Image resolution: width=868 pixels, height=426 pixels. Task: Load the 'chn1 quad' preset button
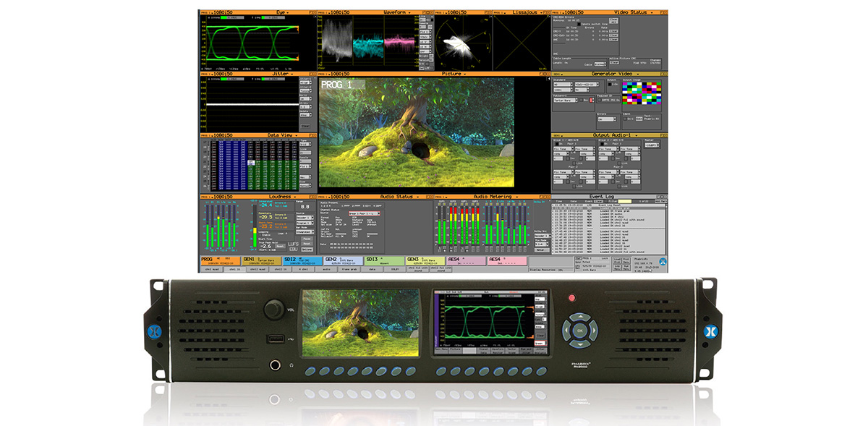pyautogui.click(x=211, y=268)
